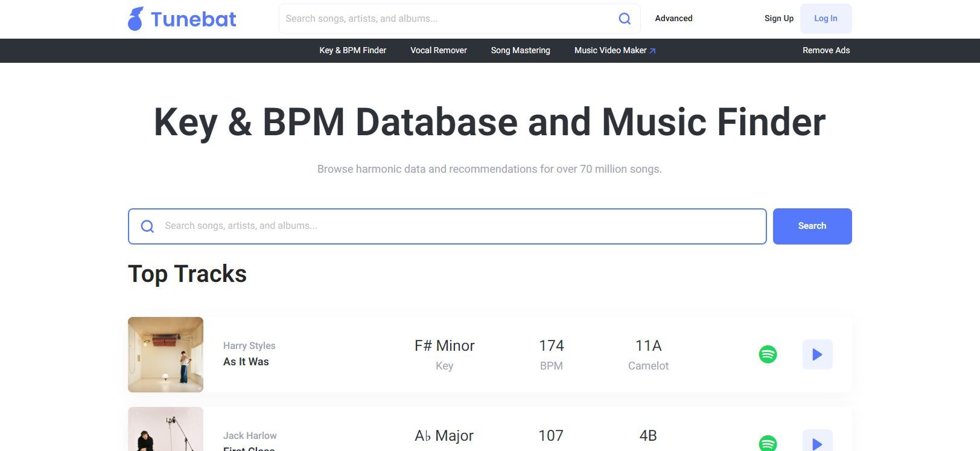Focus the main songs search field

[x=447, y=226]
